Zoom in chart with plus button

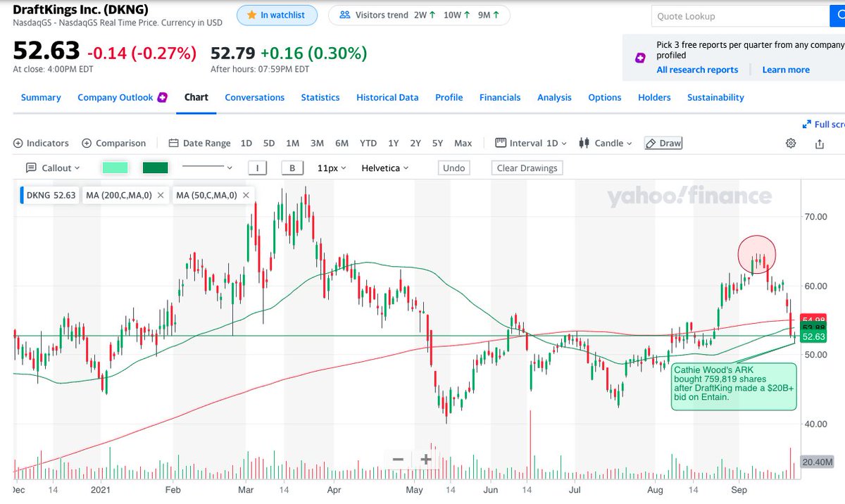(x=426, y=460)
